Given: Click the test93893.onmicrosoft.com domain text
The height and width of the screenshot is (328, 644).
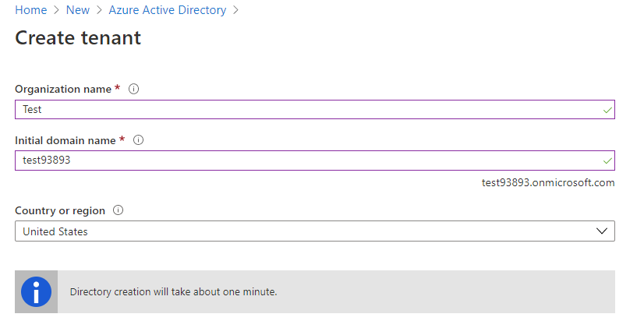Looking at the screenshot, I should [x=548, y=183].
